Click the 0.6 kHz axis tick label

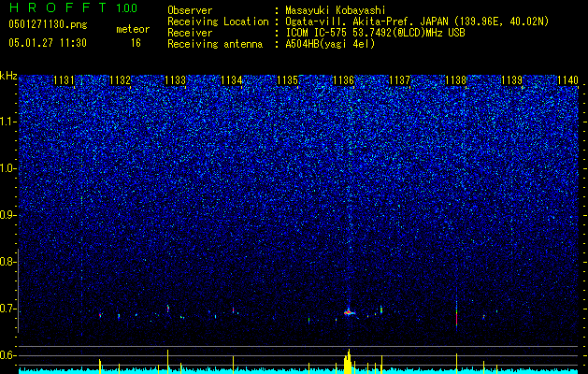[8, 355]
